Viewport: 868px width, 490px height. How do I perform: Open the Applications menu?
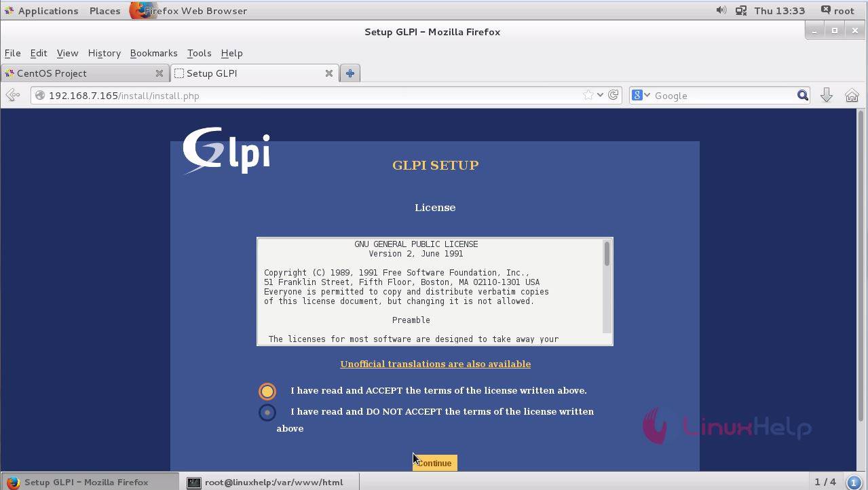coord(41,11)
